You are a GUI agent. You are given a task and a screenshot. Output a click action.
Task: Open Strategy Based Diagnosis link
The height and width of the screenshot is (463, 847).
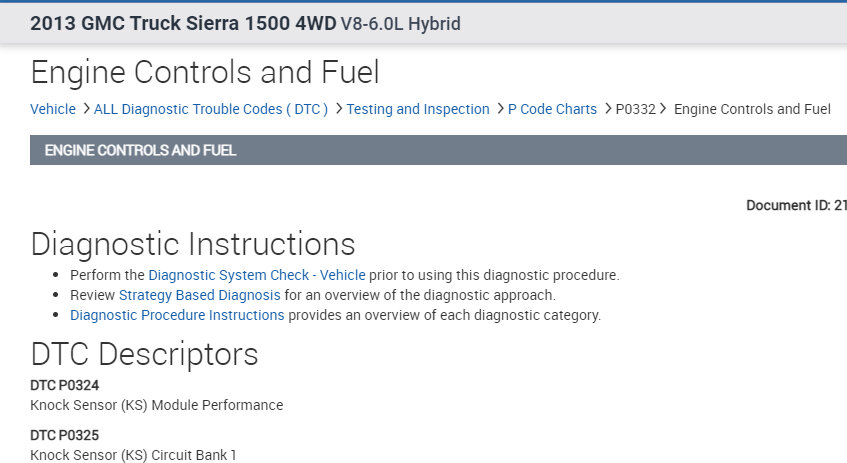(x=199, y=295)
